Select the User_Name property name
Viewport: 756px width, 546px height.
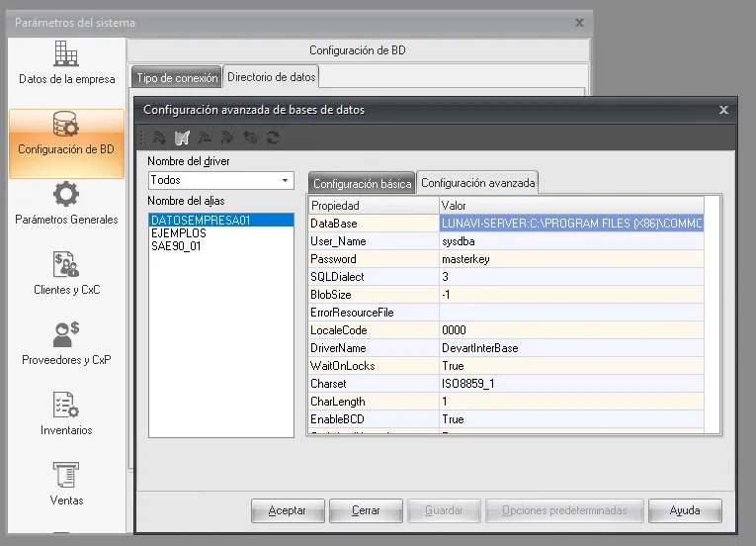click(x=374, y=241)
